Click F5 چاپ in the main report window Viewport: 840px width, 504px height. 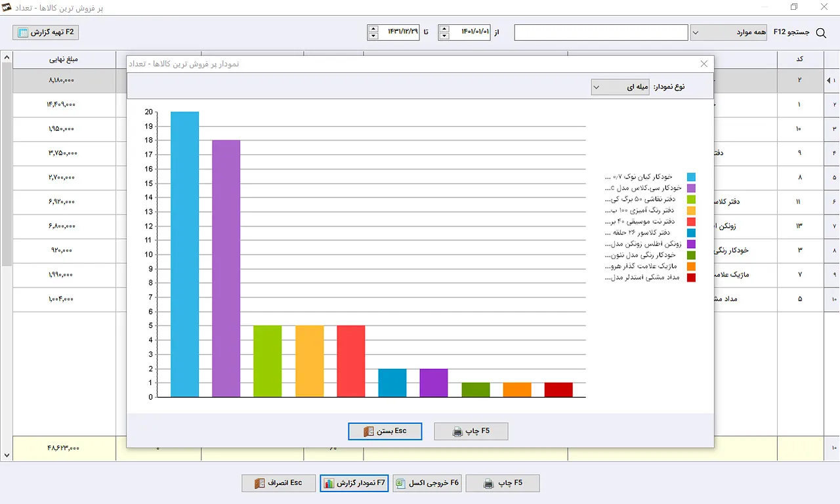pos(503,483)
